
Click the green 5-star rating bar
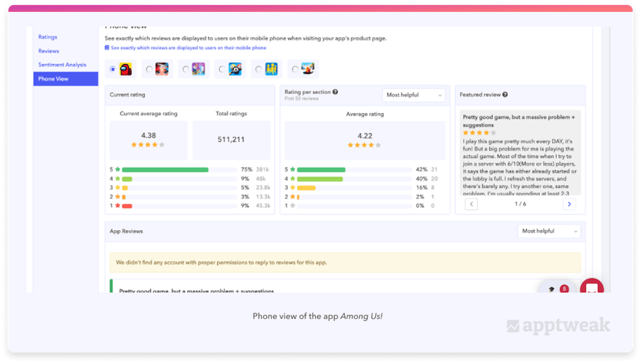coord(165,170)
